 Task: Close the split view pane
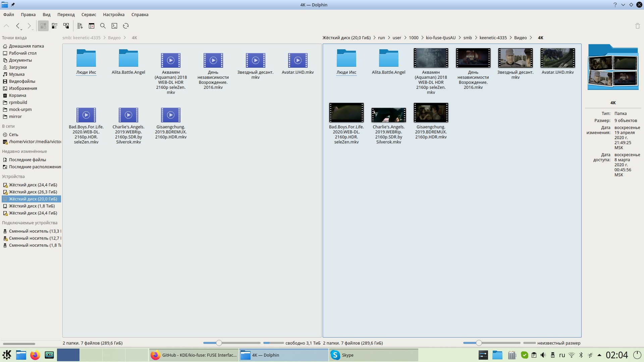92,26
